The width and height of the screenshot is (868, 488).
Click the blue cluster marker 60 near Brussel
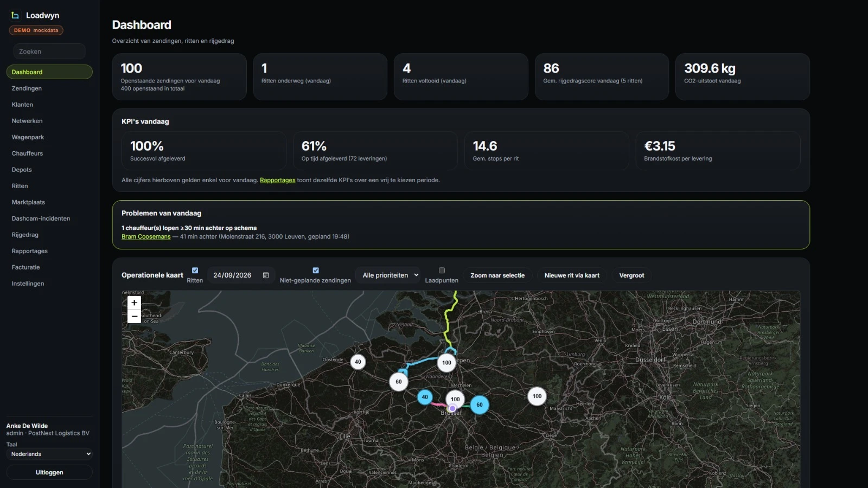coord(480,404)
